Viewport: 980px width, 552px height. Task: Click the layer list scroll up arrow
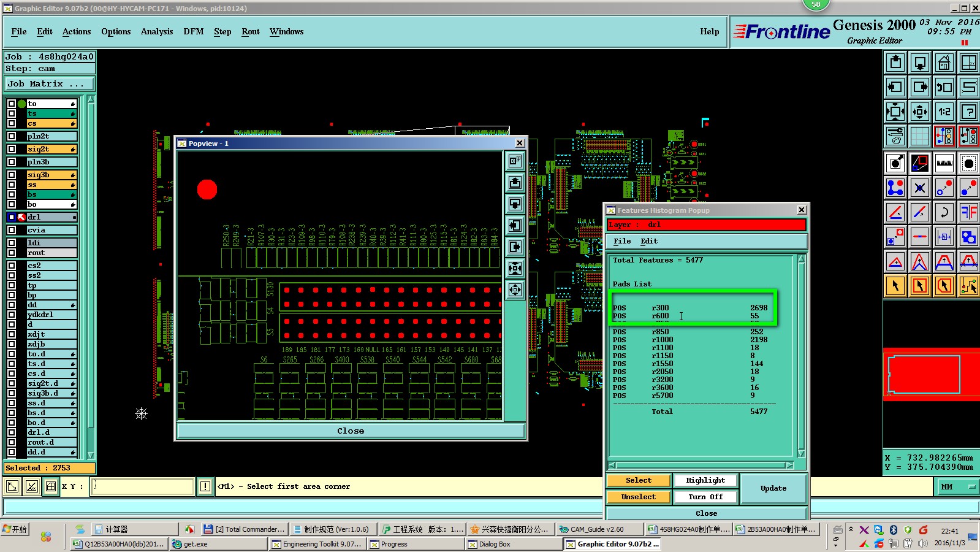[91, 99]
